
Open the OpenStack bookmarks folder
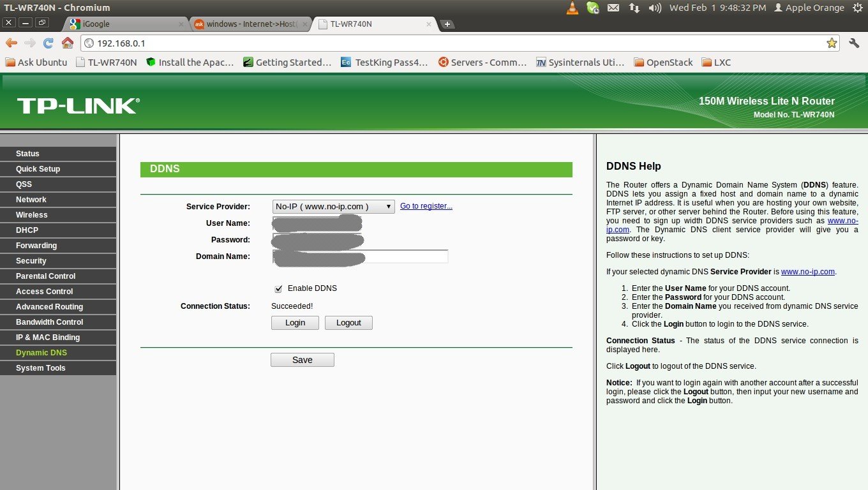[664, 63]
